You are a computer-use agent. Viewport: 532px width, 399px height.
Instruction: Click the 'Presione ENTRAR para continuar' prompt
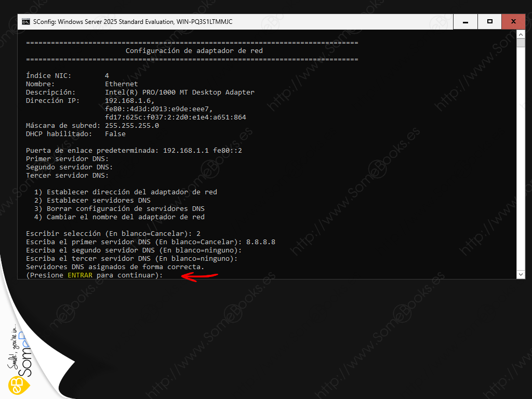94,275
